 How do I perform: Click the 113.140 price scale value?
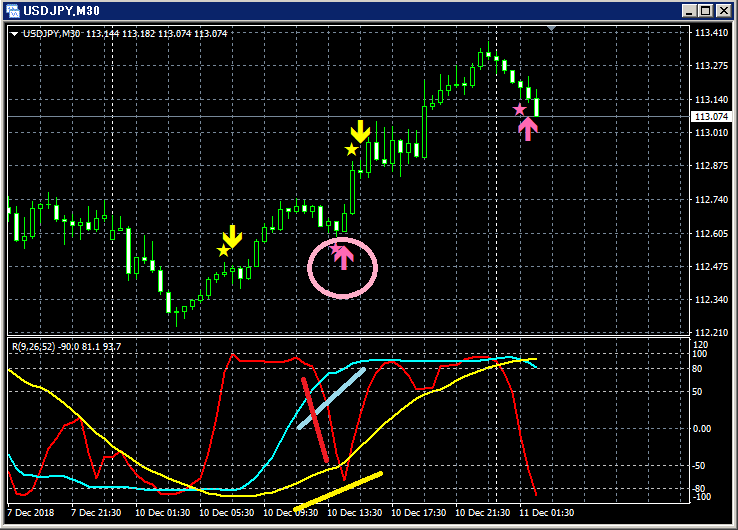[x=711, y=99]
